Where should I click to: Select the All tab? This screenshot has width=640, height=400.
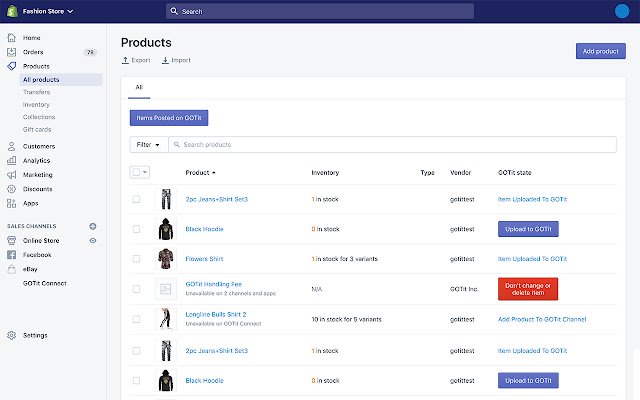point(139,87)
